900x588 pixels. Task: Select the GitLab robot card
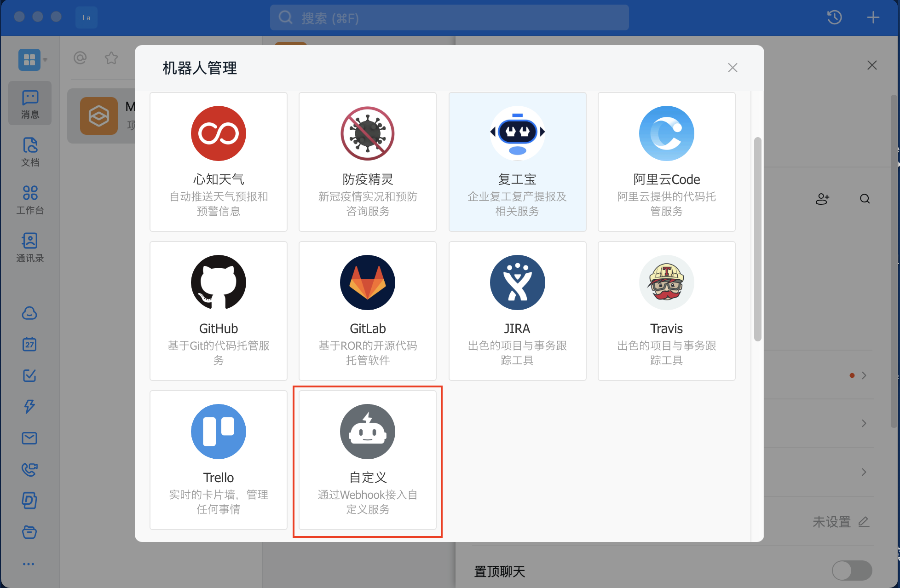point(368,311)
